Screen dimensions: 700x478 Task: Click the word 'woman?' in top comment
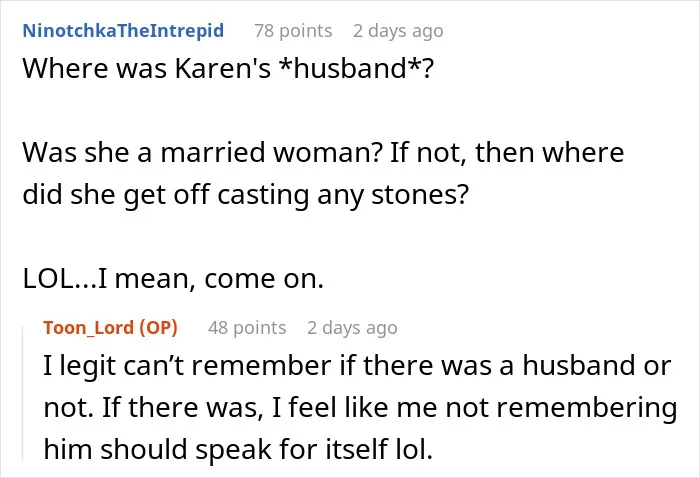pos(328,152)
